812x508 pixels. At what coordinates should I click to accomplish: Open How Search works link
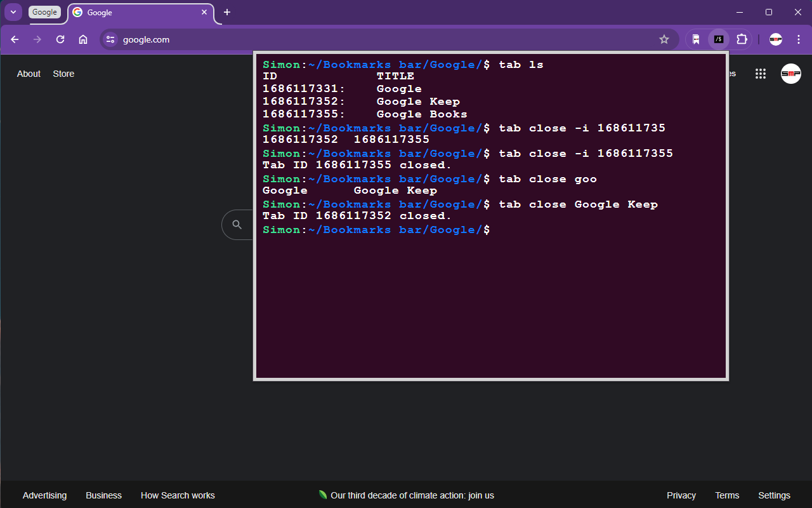pyautogui.click(x=178, y=495)
